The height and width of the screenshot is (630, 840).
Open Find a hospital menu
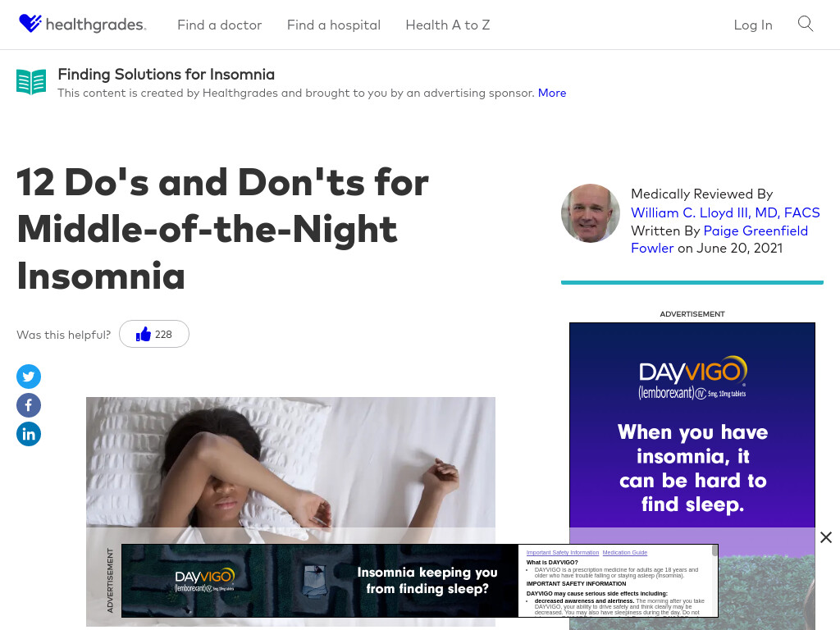(x=334, y=25)
